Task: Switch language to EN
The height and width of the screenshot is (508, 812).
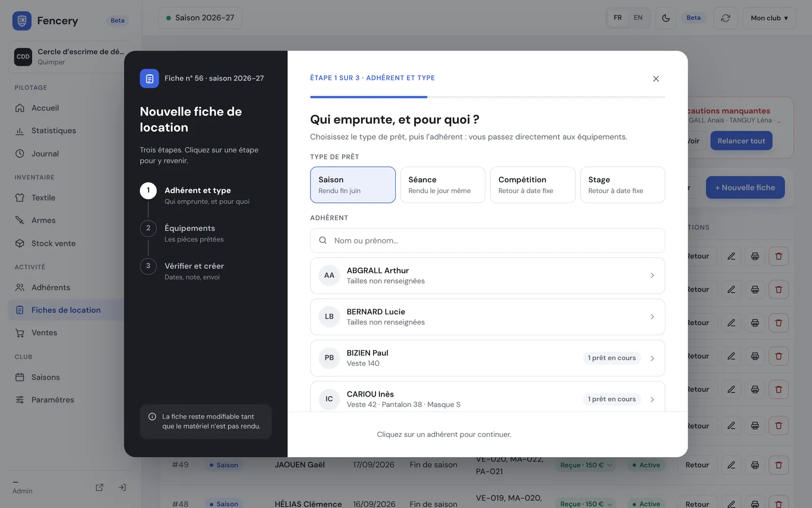Action: point(638,18)
